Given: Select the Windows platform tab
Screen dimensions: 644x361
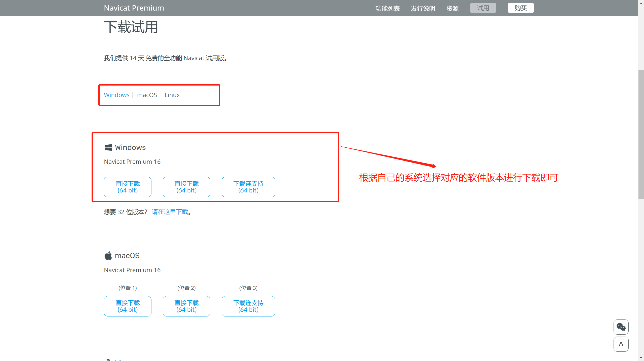Looking at the screenshot, I should point(116,95).
